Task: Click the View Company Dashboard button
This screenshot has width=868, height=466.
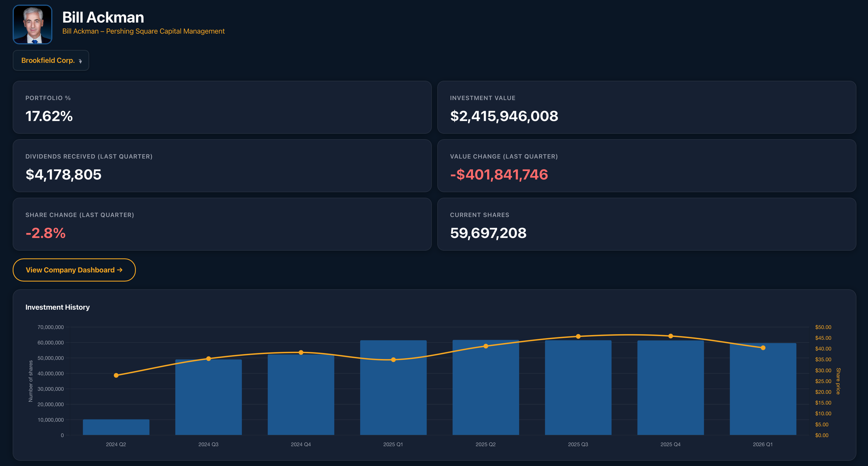Action: [74, 270]
